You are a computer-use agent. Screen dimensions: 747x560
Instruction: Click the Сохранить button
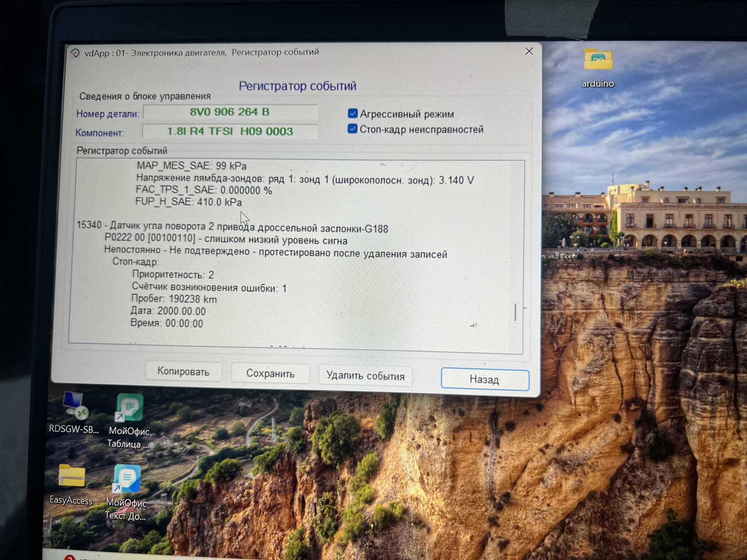point(270,373)
